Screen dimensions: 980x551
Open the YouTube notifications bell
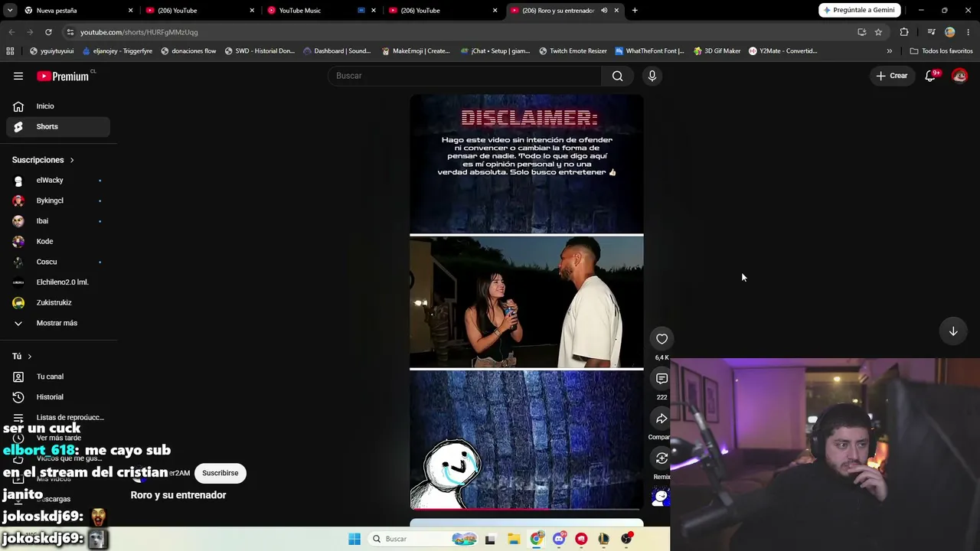(x=931, y=76)
